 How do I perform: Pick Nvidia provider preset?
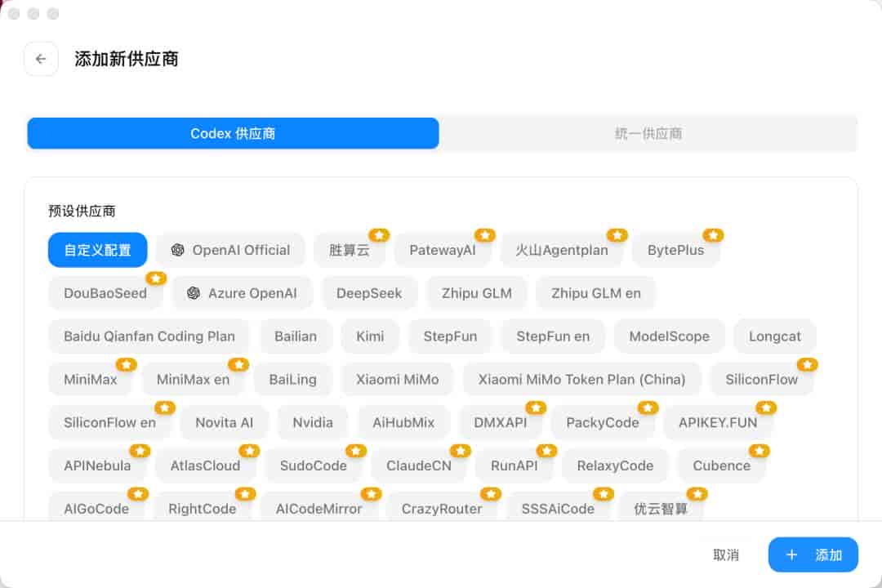coord(313,422)
